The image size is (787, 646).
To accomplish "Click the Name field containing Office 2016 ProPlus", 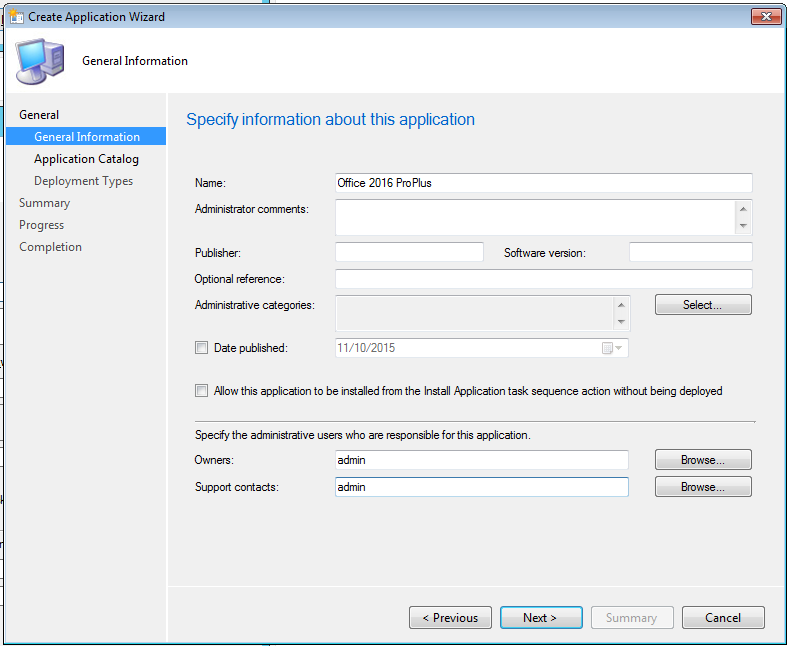I will click(544, 183).
